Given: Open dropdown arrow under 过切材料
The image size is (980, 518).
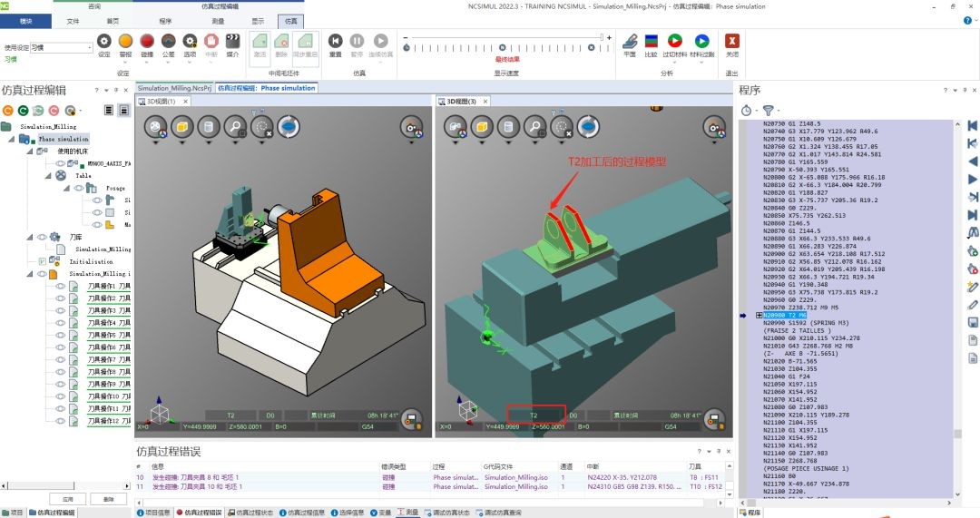Looking at the screenshot, I should point(675,63).
